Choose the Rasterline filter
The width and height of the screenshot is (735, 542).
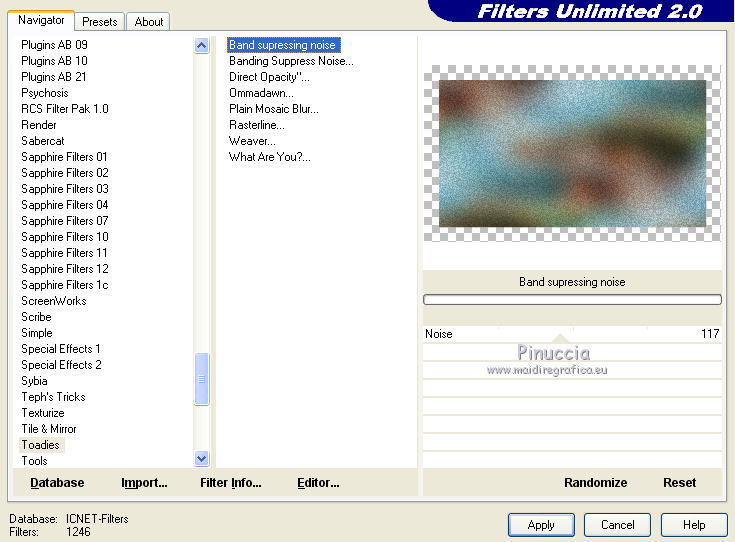point(256,125)
